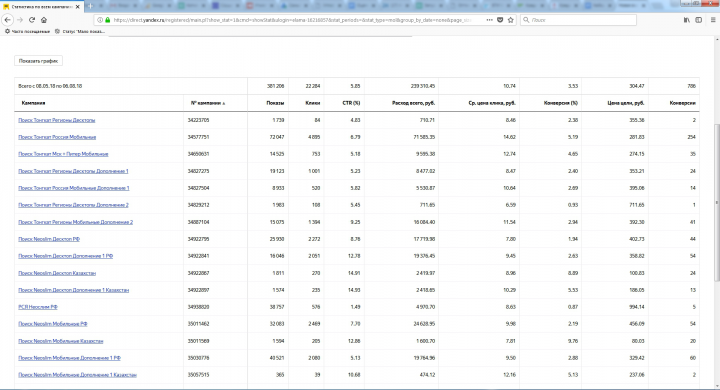720x390 pixels.
Task: Show site information icon in address bar
Action: (100, 20)
